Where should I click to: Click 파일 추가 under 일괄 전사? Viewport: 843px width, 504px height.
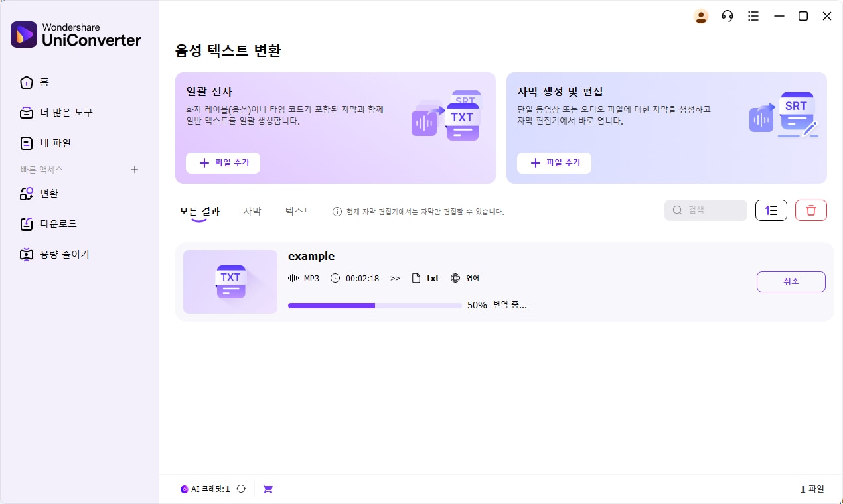[x=223, y=163]
